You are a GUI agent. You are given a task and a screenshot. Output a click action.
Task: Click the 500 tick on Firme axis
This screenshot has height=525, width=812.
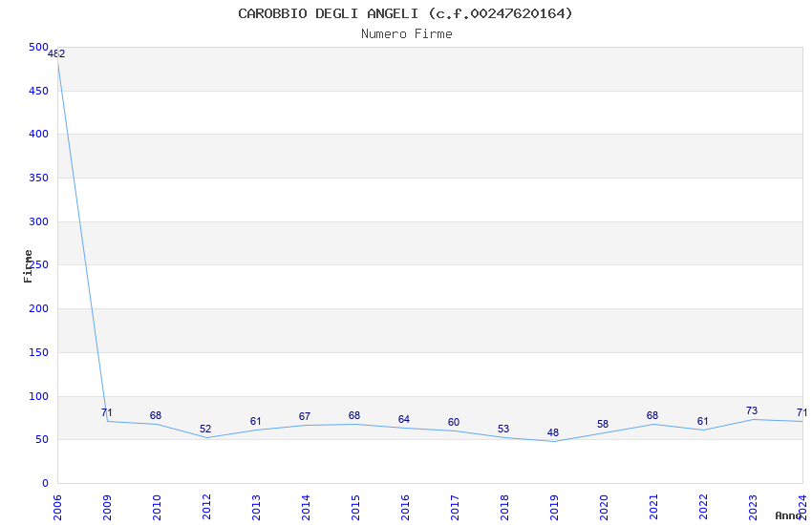(39, 47)
